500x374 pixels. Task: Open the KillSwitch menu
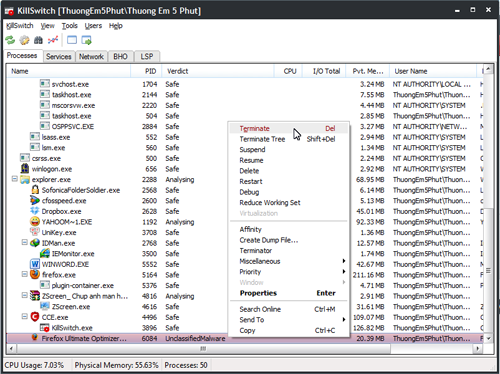20,26
